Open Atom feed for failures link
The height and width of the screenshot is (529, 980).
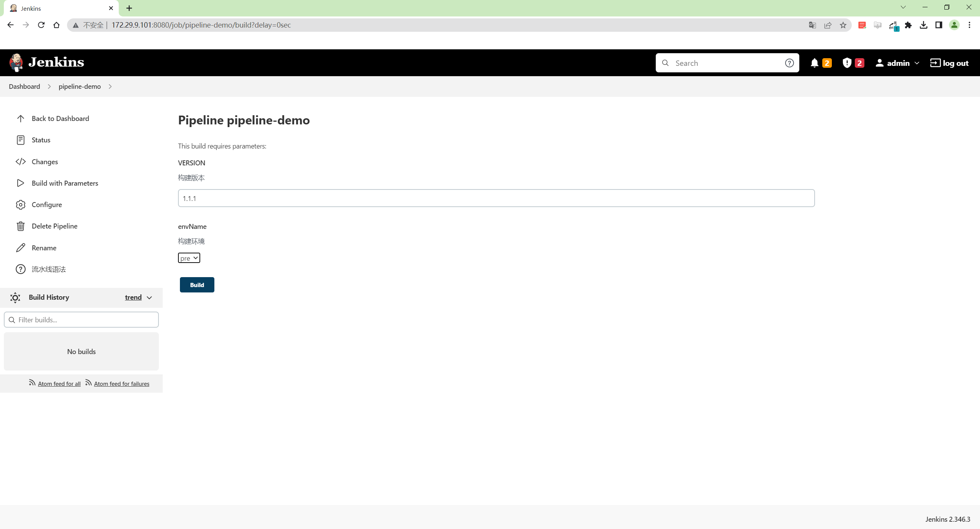pyautogui.click(x=122, y=384)
